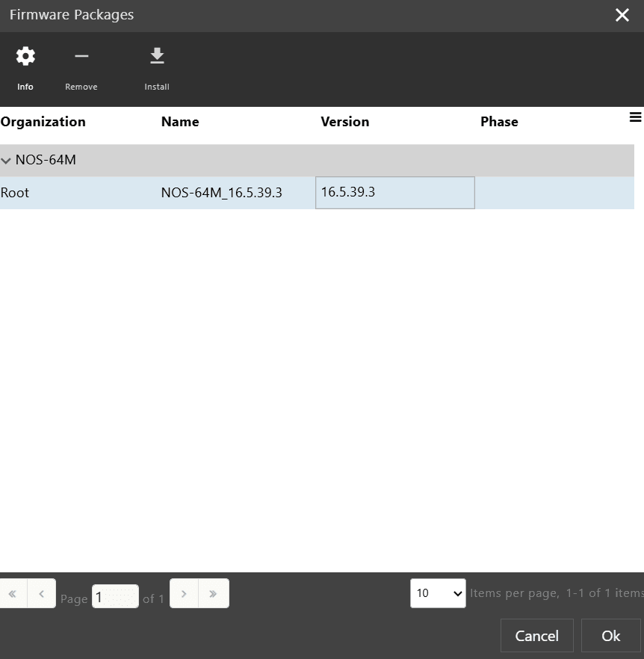Viewport: 644px width, 659px height.
Task: Click the page number input field
Action: tap(115, 597)
